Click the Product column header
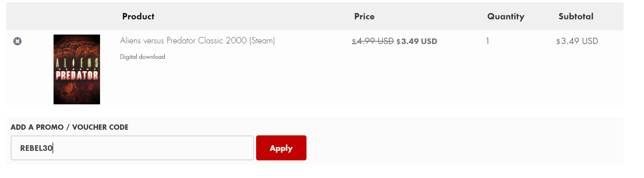Viewport: 644px width, 178px height. click(138, 17)
